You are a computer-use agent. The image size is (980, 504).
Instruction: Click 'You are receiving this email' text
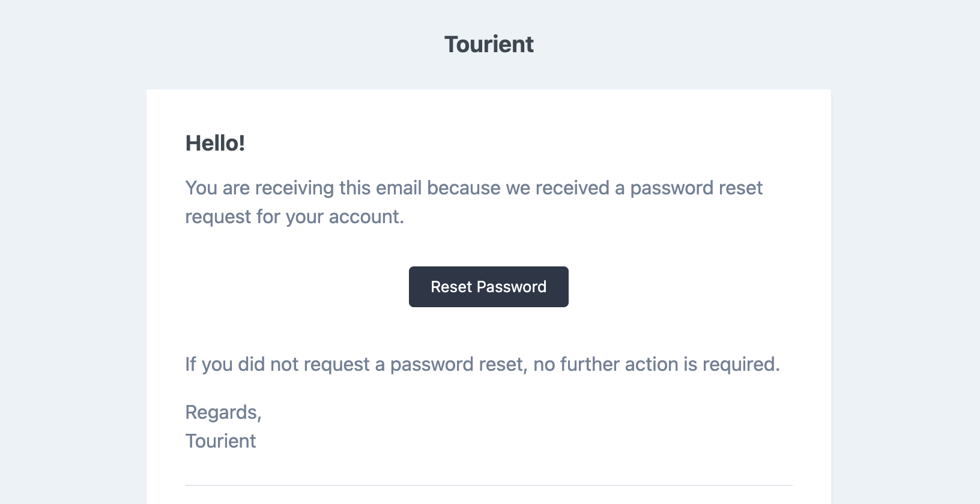click(306, 187)
